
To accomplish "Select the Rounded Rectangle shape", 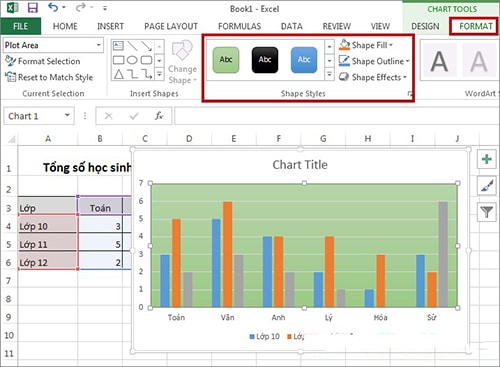I will pos(146,60).
